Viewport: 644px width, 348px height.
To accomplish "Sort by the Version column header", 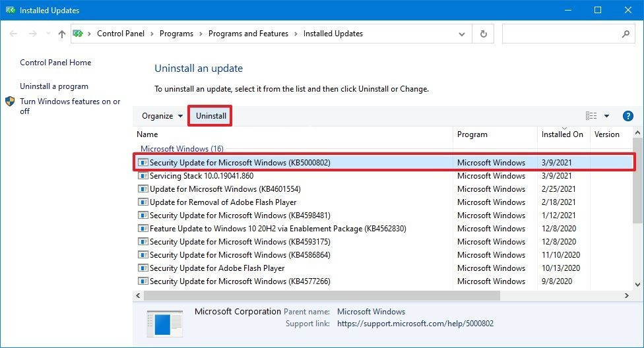I will pos(611,134).
